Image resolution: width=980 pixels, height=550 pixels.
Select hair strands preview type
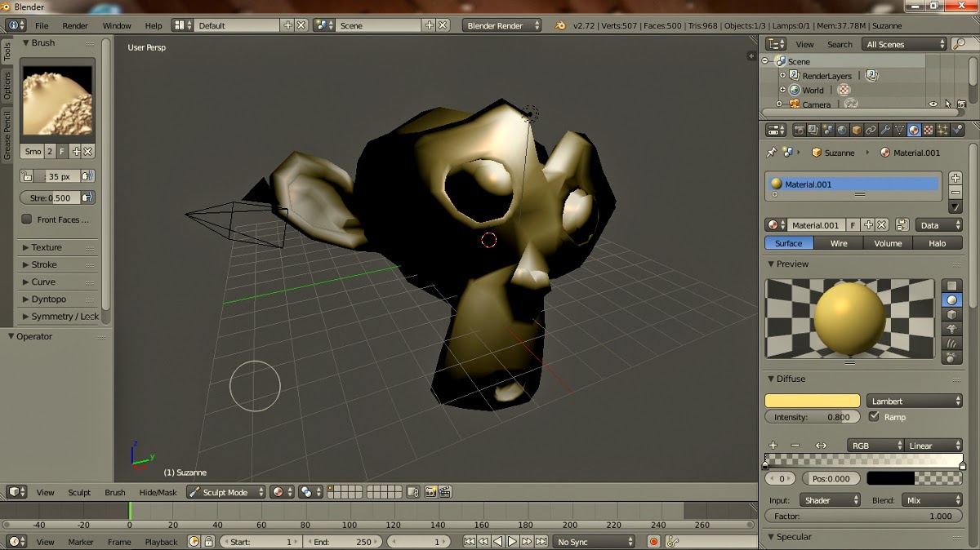[x=951, y=344]
